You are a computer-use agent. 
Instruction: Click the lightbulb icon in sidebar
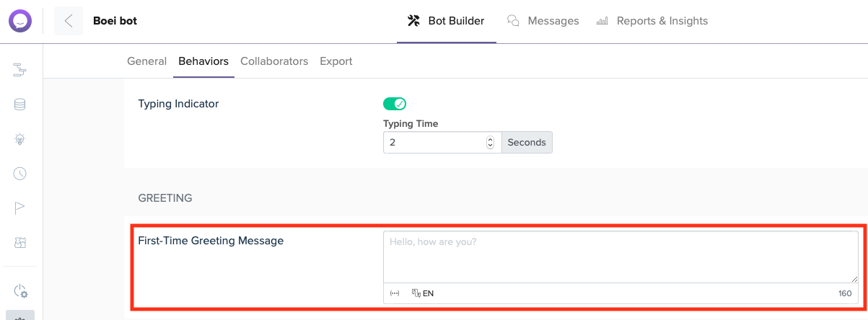20,139
